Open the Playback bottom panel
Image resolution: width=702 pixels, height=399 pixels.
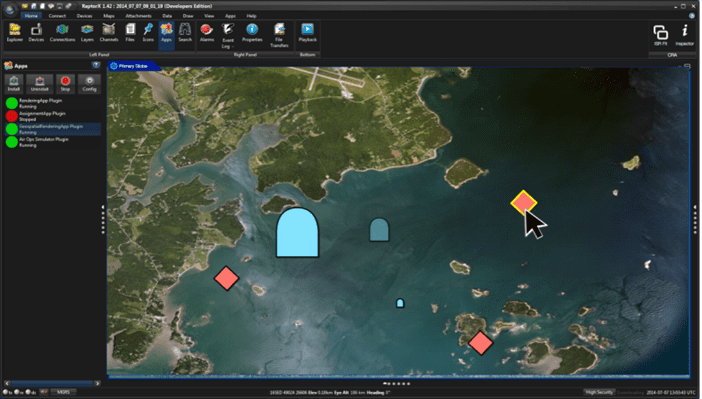pyautogui.click(x=308, y=33)
